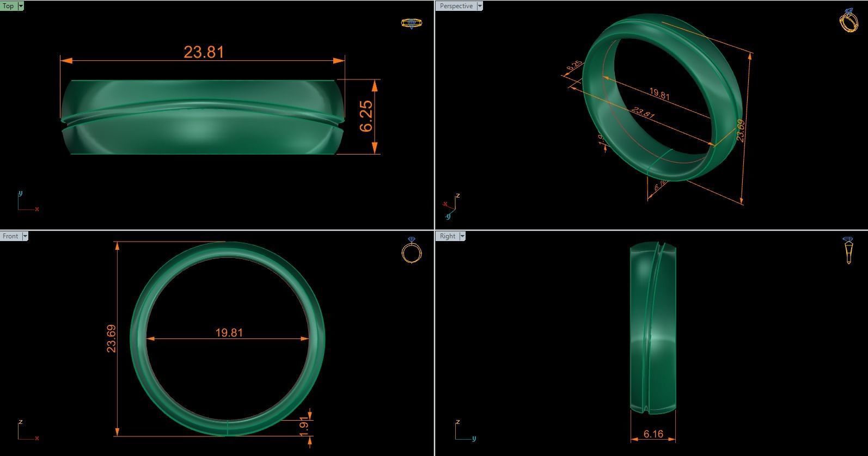Viewport: 868px width, 456px height.
Task: Click the XY axis icon in Top viewport
Action: coord(27,201)
